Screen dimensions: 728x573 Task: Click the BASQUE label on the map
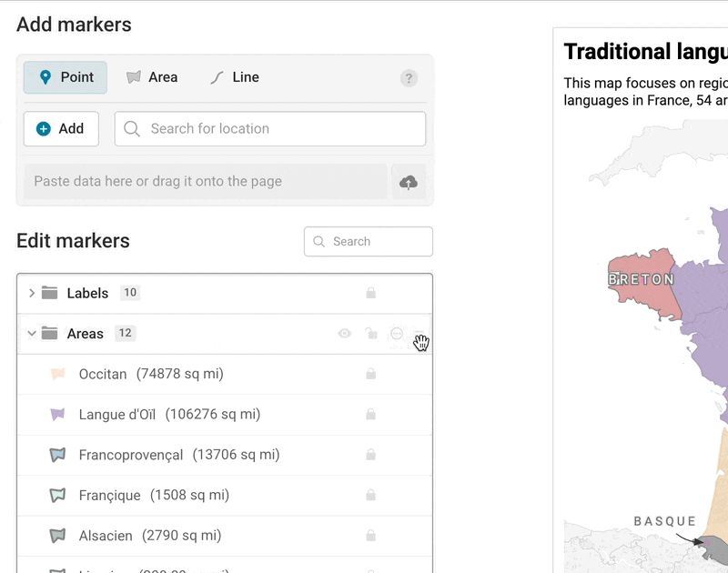point(665,521)
